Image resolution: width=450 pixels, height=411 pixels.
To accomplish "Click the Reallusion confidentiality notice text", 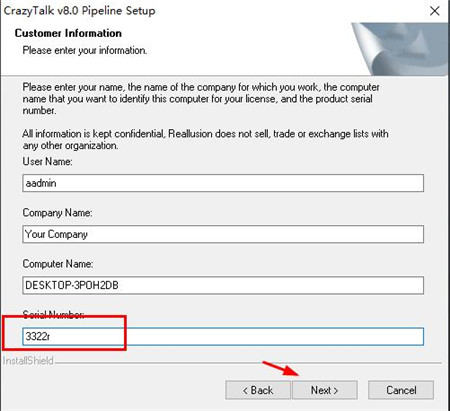I will click(205, 139).
